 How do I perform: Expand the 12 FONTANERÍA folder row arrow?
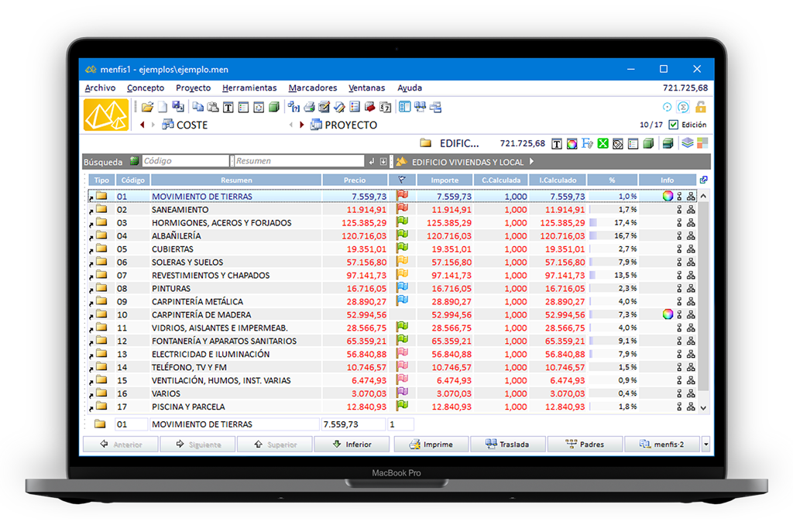point(91,342)
